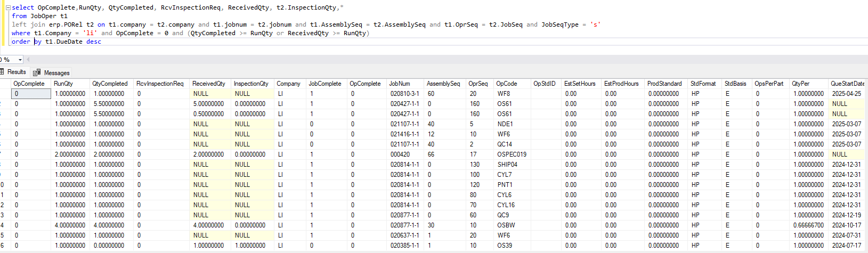Place cursor on the 's' string literal
This screenshot has height=253, width=868.
595,25
